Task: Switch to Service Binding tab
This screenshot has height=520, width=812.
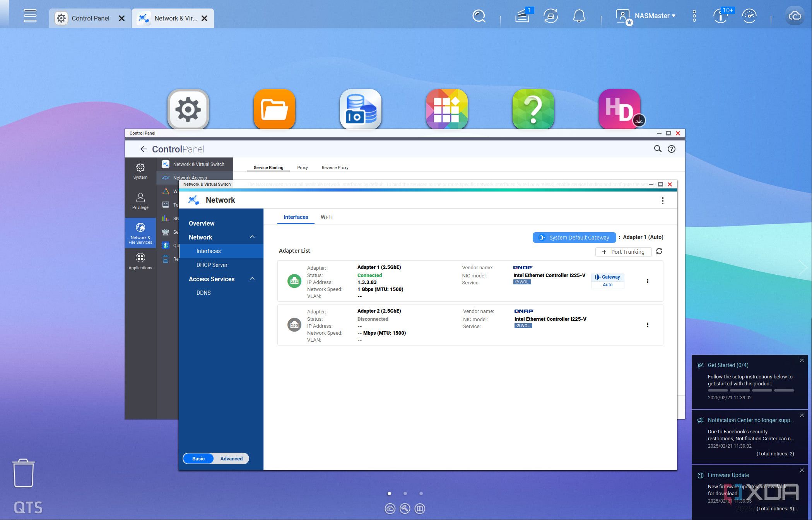Action: pyautogui.click(x=268, y=168)
